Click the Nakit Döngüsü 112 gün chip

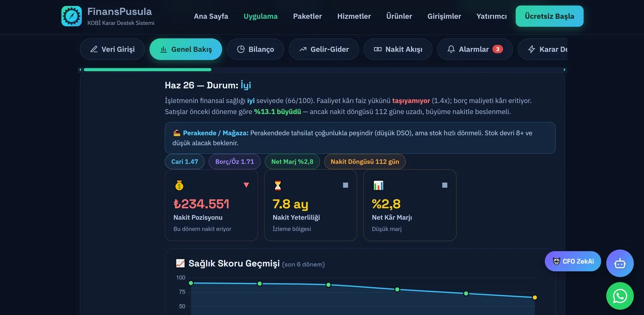[365, 162]
